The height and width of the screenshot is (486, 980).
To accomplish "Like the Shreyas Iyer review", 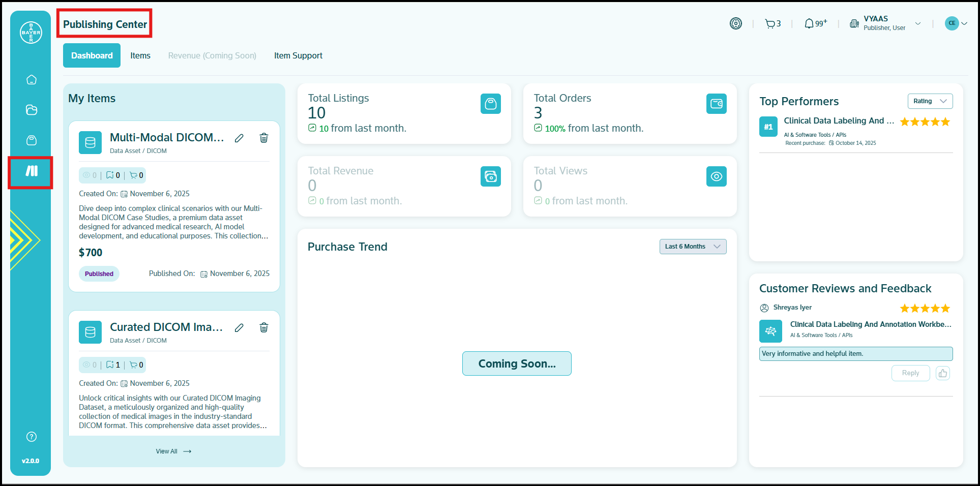I will (x=942, y=373).
